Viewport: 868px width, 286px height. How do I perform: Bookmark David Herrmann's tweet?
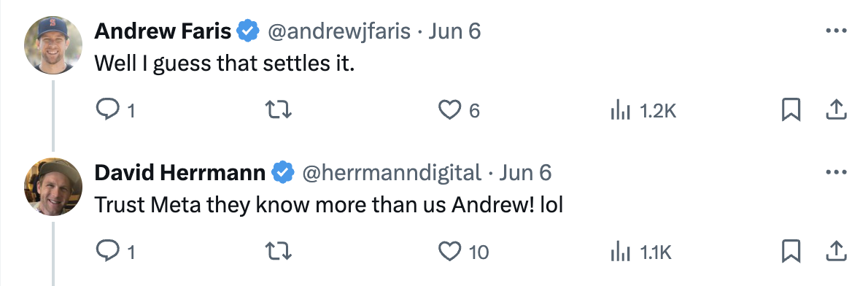[x=791, y=252]
